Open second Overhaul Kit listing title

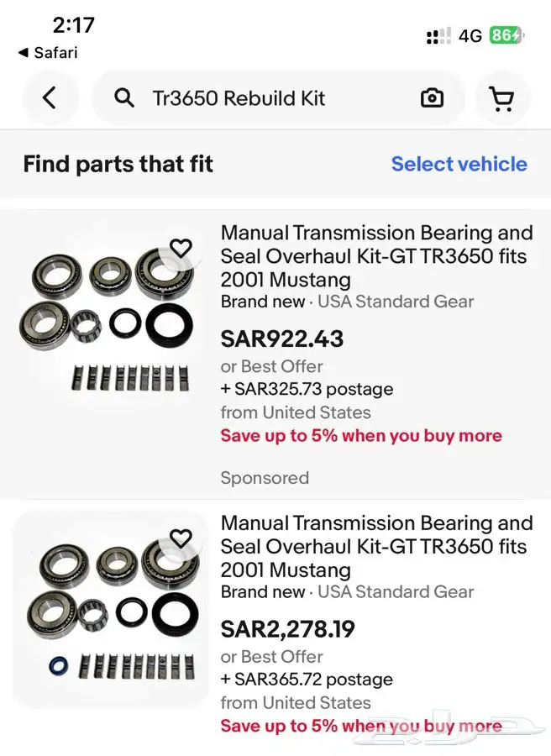pos(376,546)
